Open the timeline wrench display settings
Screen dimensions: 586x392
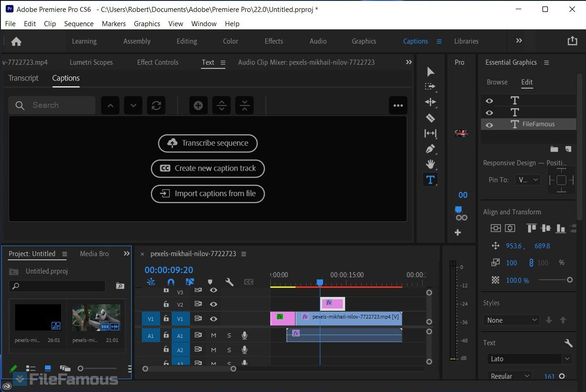[x=229, y=282]
